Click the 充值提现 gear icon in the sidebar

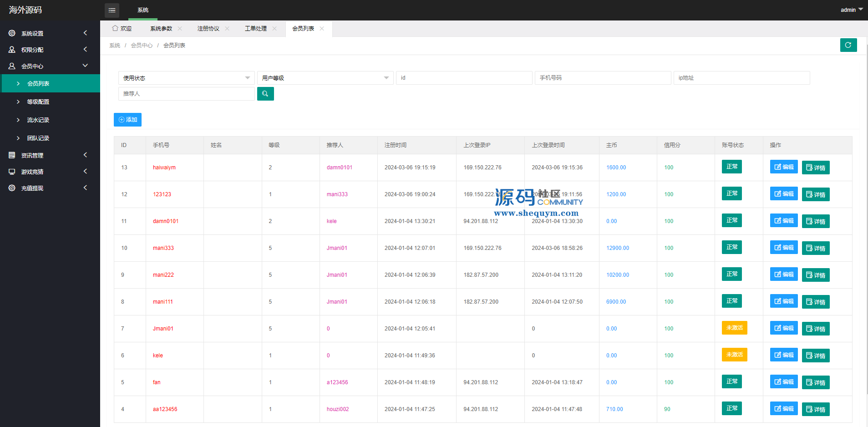[x=12, y=188]
